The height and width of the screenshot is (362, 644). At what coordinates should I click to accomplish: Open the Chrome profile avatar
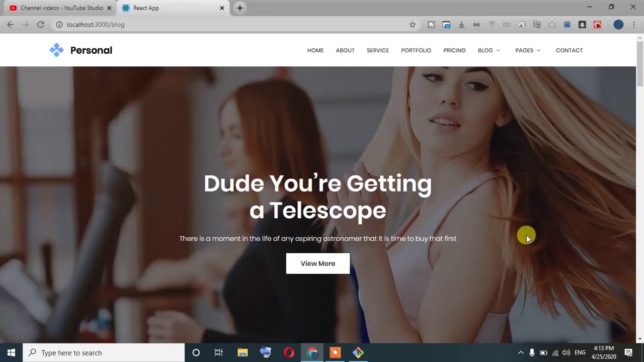pyautogui.click(x=618, y=25)
